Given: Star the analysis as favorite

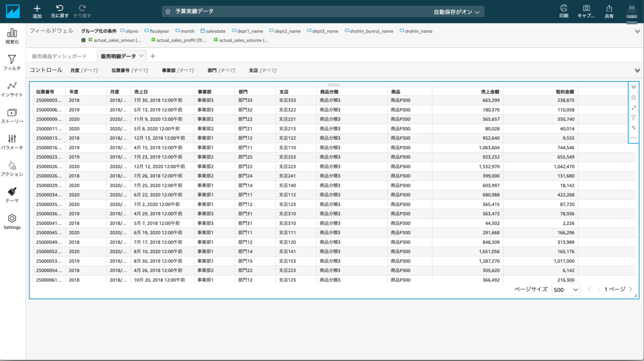Looking at the screenshot, I should 168,11.
